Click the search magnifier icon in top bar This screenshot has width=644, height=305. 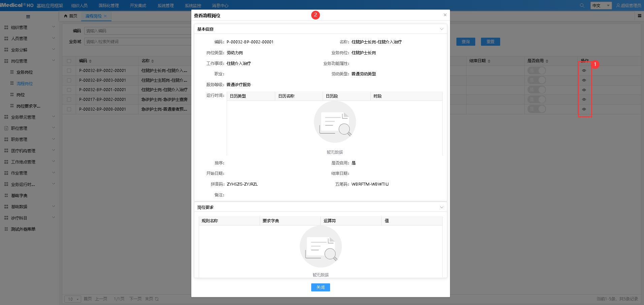pyautogui.click(x=582, y=6)
